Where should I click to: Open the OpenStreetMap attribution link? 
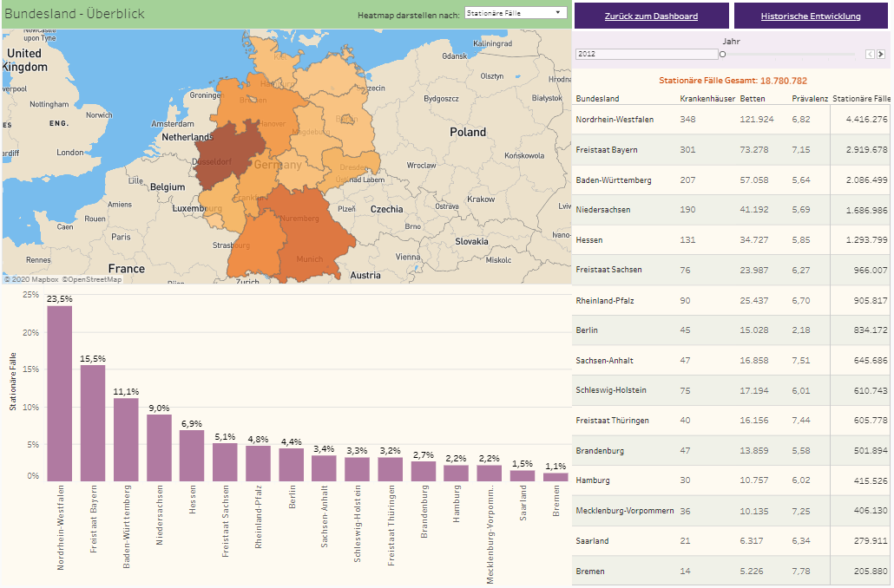click(x=91, y=279)
